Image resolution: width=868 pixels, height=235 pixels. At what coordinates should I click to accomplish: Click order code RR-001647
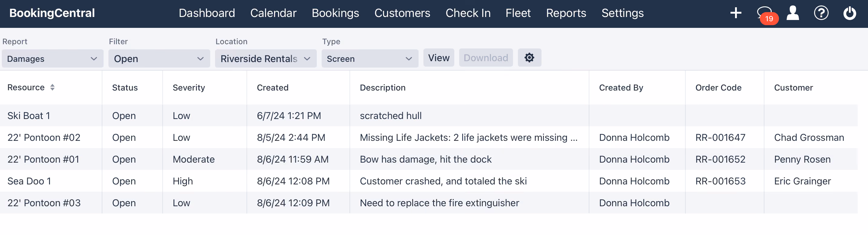(720, 137)
